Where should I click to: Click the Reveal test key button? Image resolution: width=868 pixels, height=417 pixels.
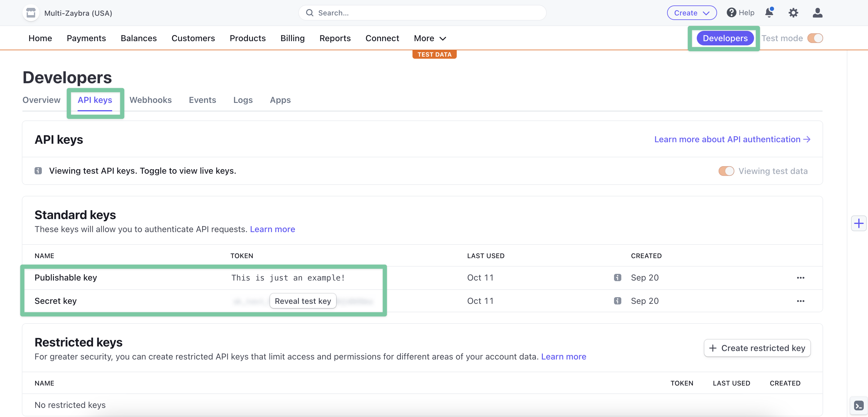point(302,301)
